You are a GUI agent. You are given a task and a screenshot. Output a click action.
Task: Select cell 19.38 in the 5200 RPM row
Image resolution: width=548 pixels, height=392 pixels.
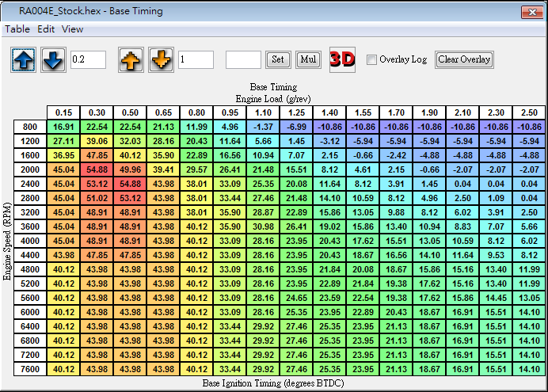pos(396,284)
